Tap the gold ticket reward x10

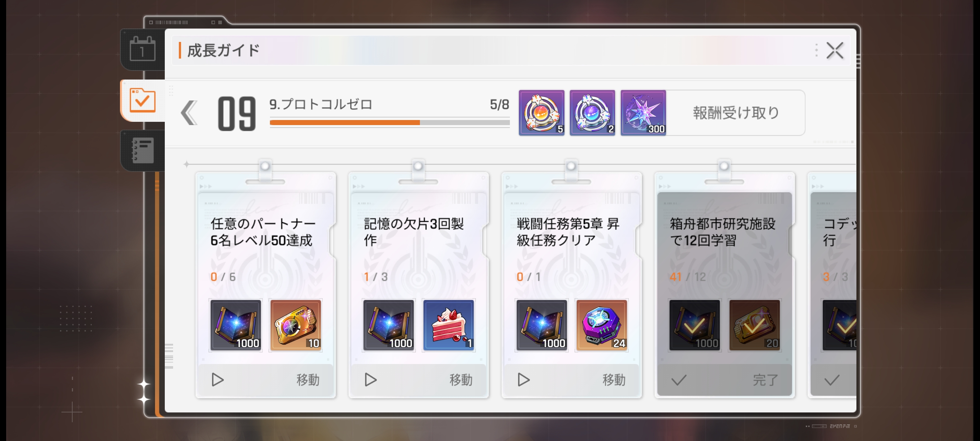point(296,325)
